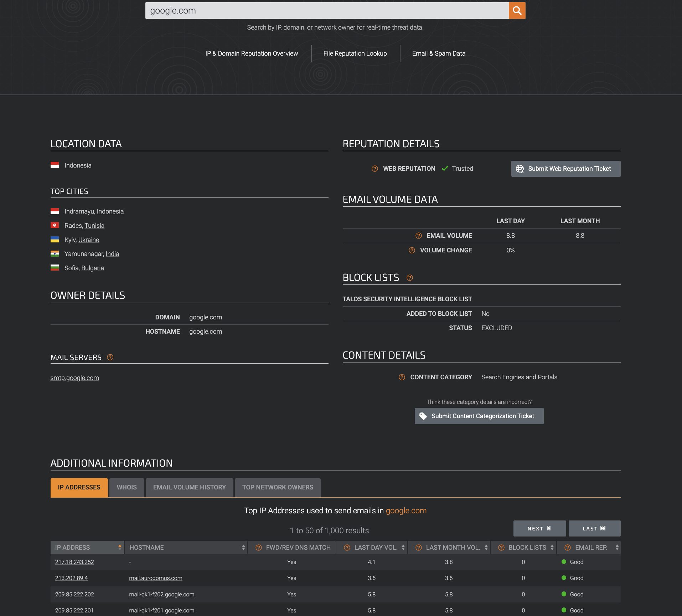
Task: Open the help icon beside Web Reputation
Action: pyautogui.click(x=374, y=168)
